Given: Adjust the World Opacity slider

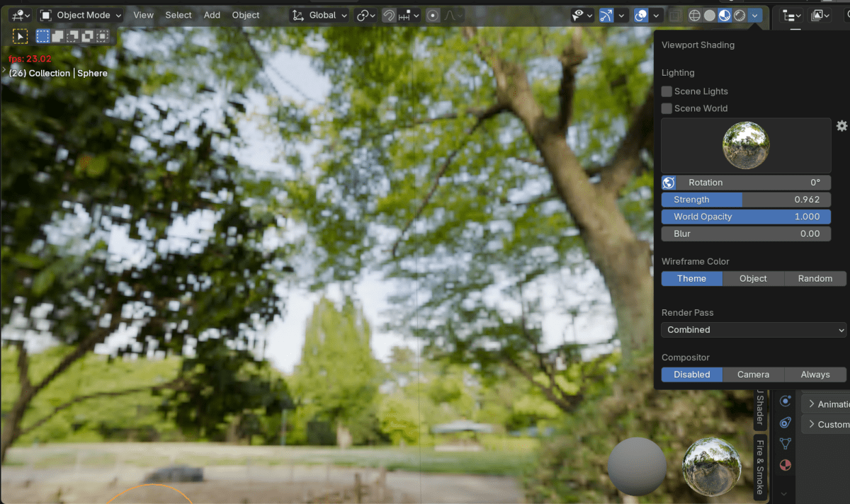Looking at the screenshot, I should [746, 217].
